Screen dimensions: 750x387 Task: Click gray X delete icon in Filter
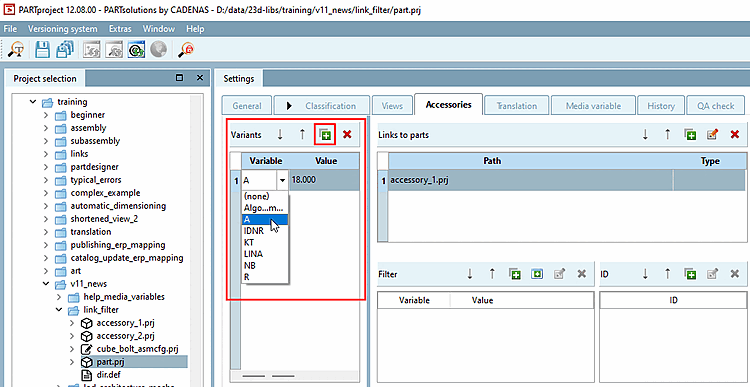[582, 274]
